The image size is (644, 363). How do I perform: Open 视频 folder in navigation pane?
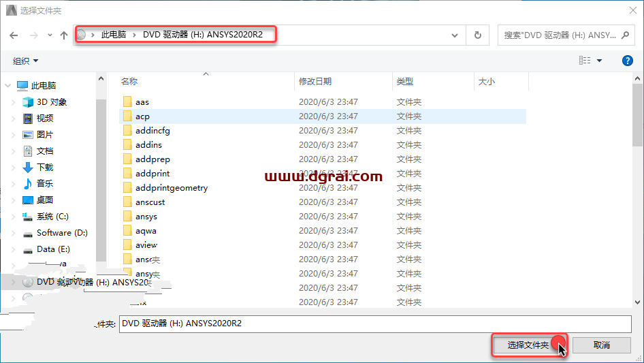(45, 119)
